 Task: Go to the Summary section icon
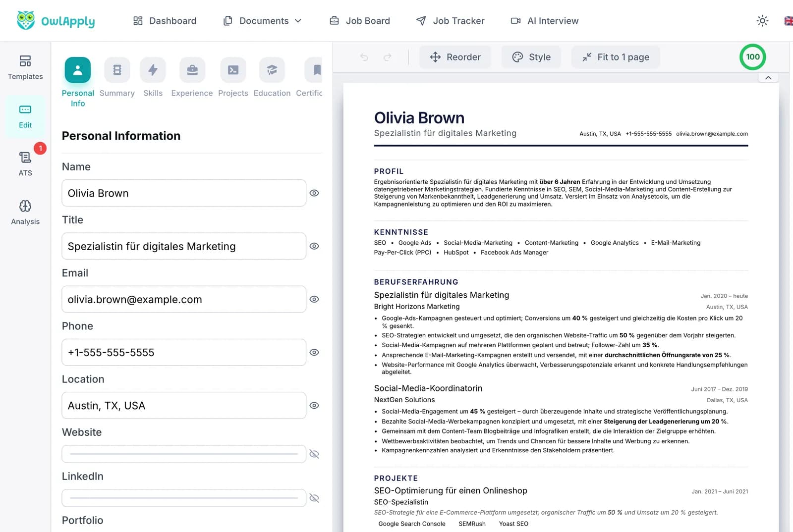coord(117,70)
